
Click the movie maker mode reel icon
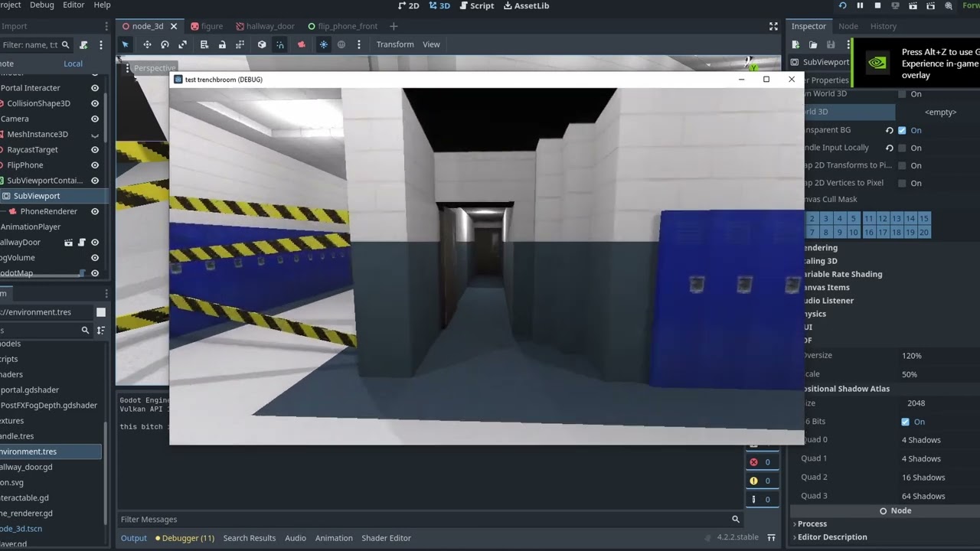[949, 5]
